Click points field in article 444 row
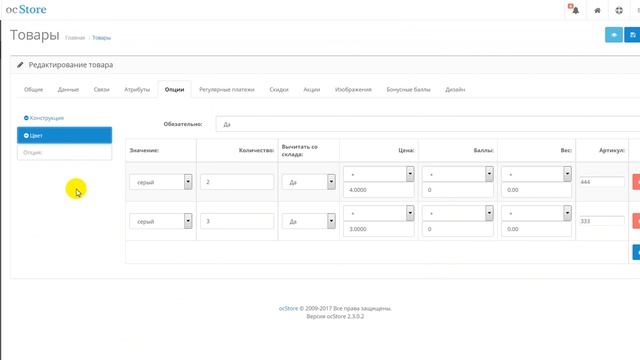 coord(458,190)
